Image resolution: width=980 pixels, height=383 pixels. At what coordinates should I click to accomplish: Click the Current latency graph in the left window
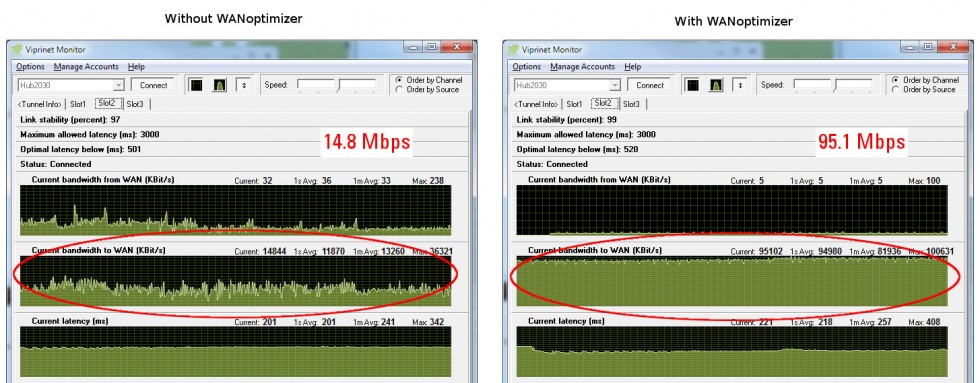coord(236,351)
